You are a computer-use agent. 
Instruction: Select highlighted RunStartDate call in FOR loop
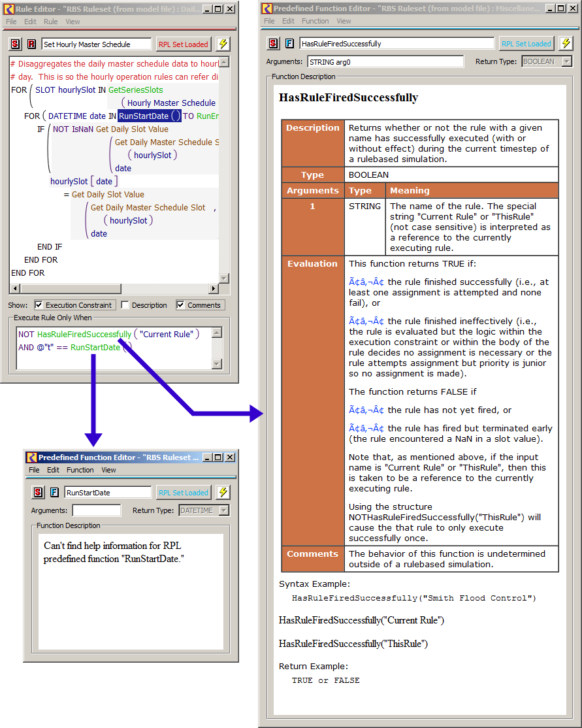coord(150,116)
